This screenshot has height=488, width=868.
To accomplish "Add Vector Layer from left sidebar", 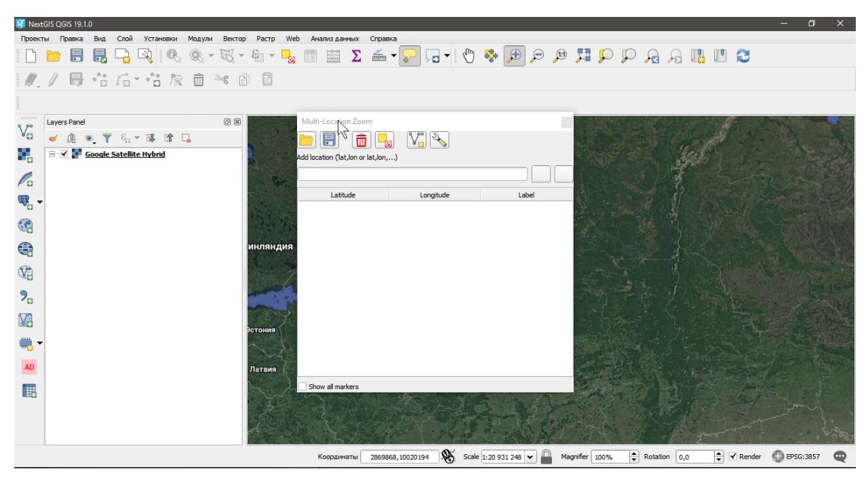I will (26, 131).
